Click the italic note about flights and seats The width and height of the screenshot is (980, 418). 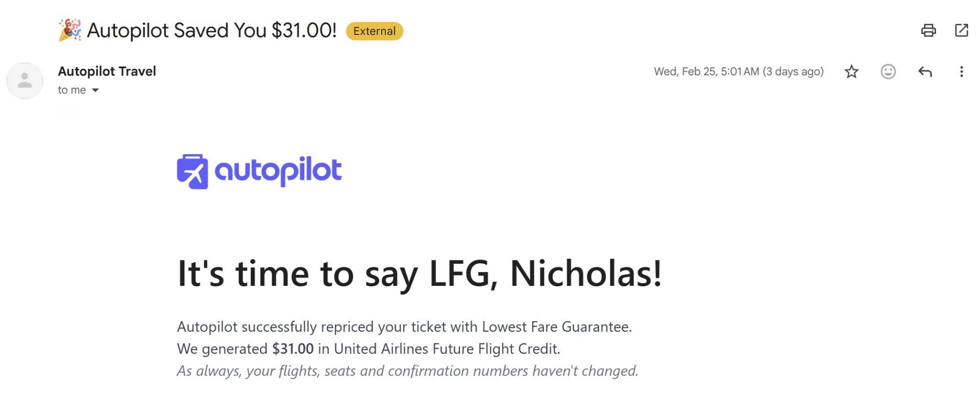[x=407, y=371]
